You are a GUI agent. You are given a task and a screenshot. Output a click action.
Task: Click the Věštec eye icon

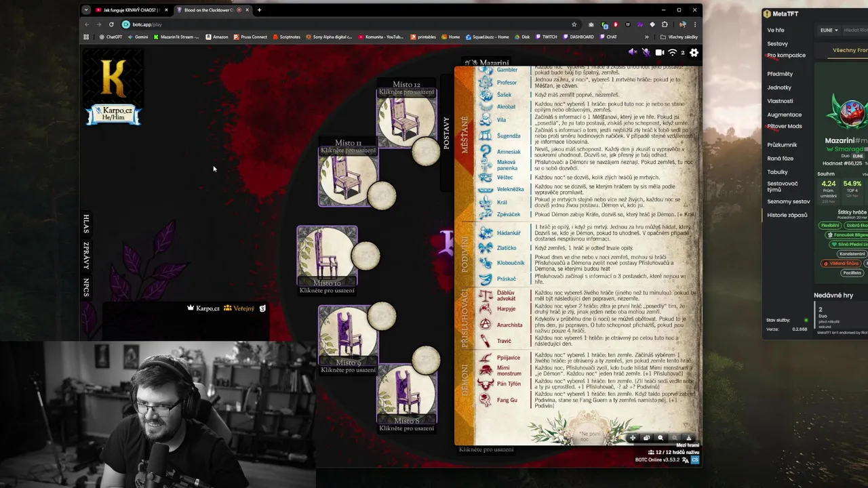486,177
